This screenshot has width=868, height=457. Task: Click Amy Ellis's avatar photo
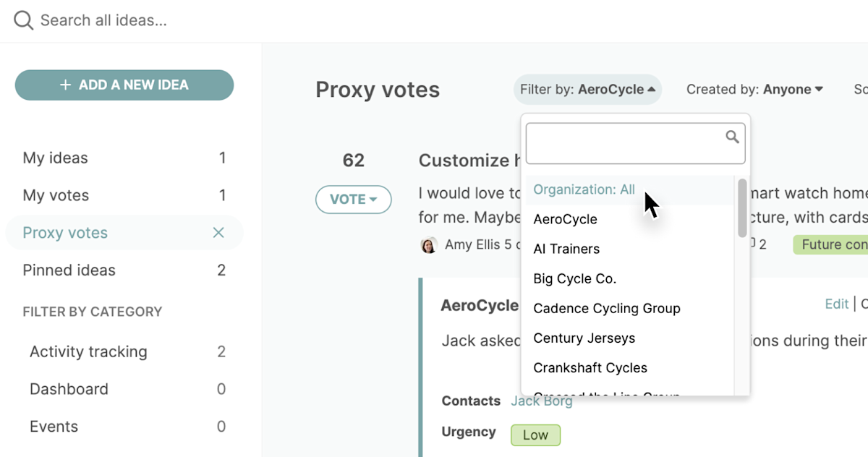pyautogui.click(x=429, y=245)
